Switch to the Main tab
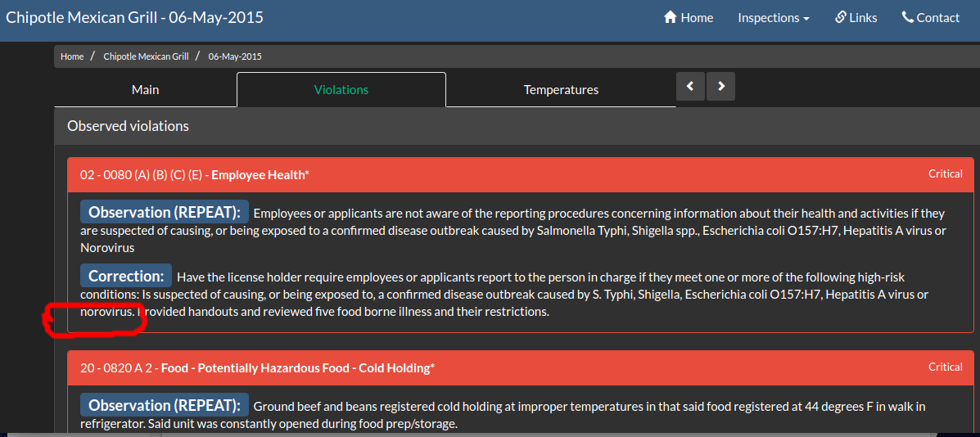This screenshot has height=437, width=980. point(145,90)
